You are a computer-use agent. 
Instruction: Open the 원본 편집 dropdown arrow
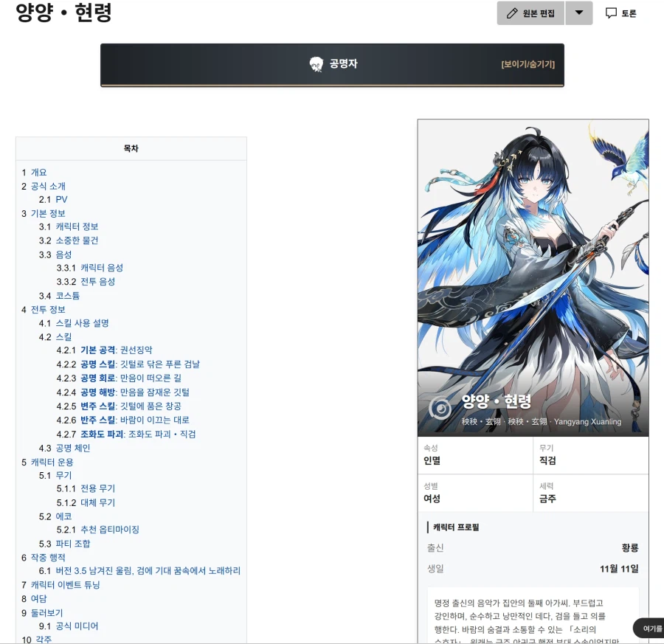[579, 13]
